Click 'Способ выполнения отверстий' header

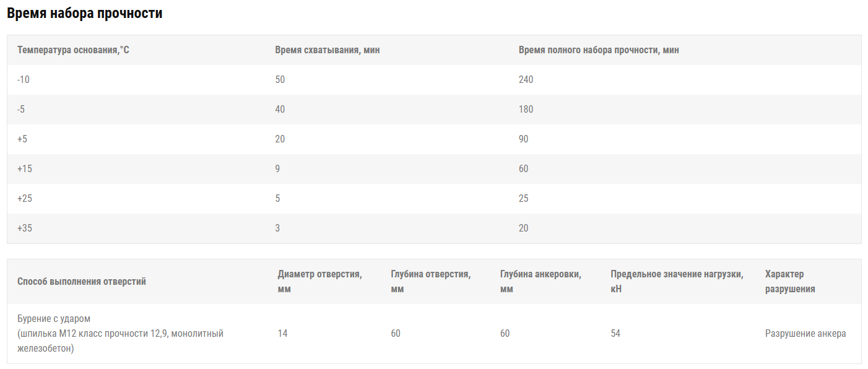[82, 282]
